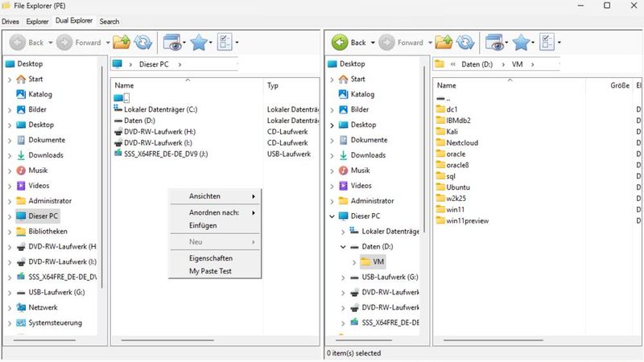644x362 pixels.
Task: Click My Paste Test menu entry
Action: (x=215, y=271)
